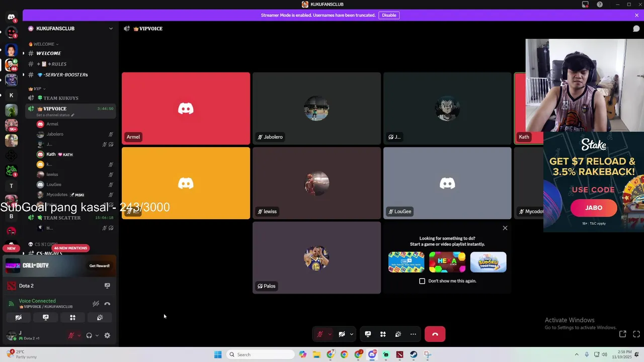Click NEW unread servers pill
Screen dimensions: 644x362
[x=11, y=248]
